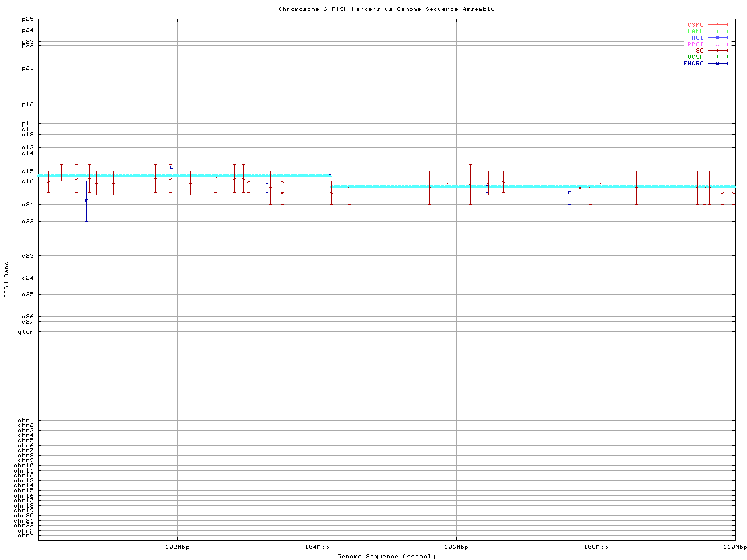747x560 pixels.
Task: Click the p21 band label
Action: (x=27, y=68)
